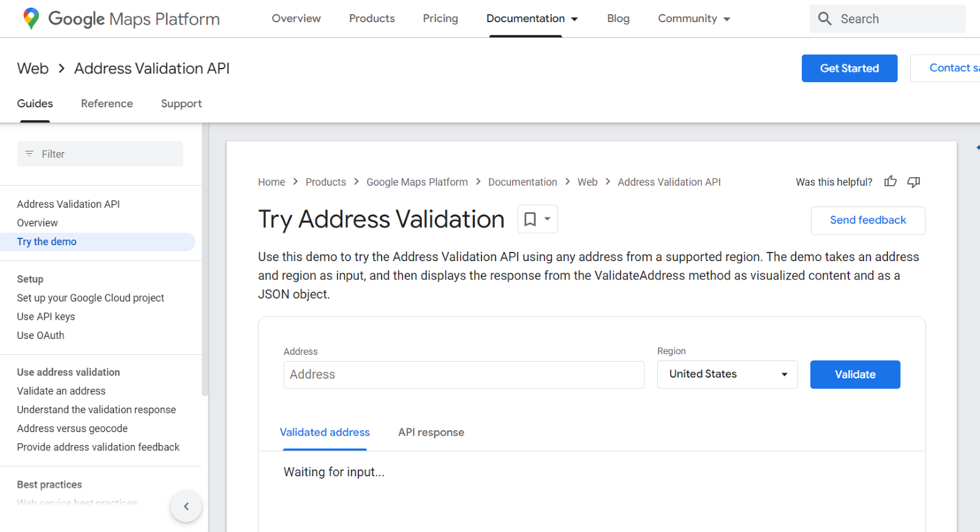Click the Waiting for input... text
980x532 pixels.
pyautogui.click(x=334, y=472)
